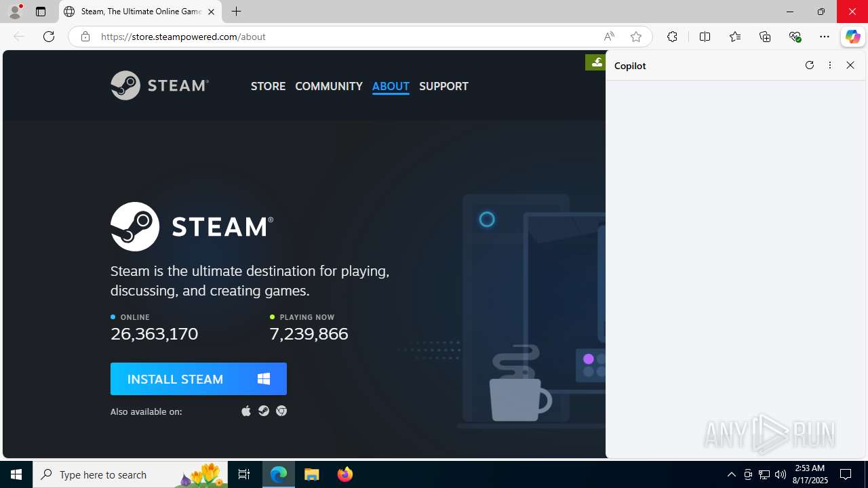View site information lock icon

(x=85, y=37)
